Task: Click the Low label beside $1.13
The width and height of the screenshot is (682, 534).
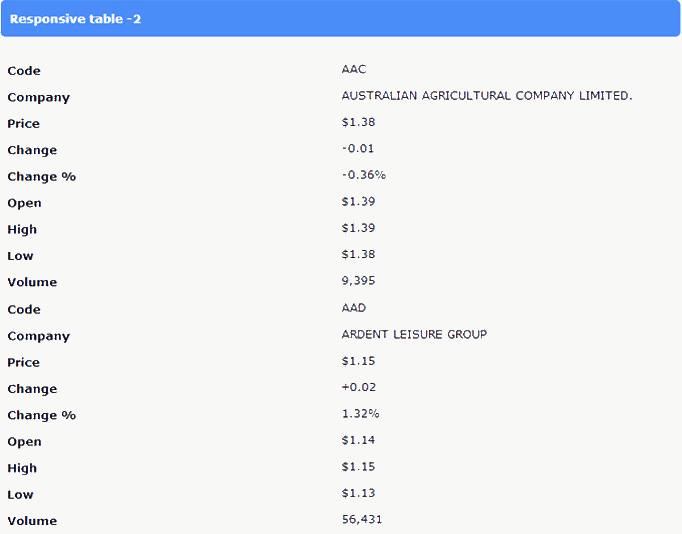Action: click(20, 495)
